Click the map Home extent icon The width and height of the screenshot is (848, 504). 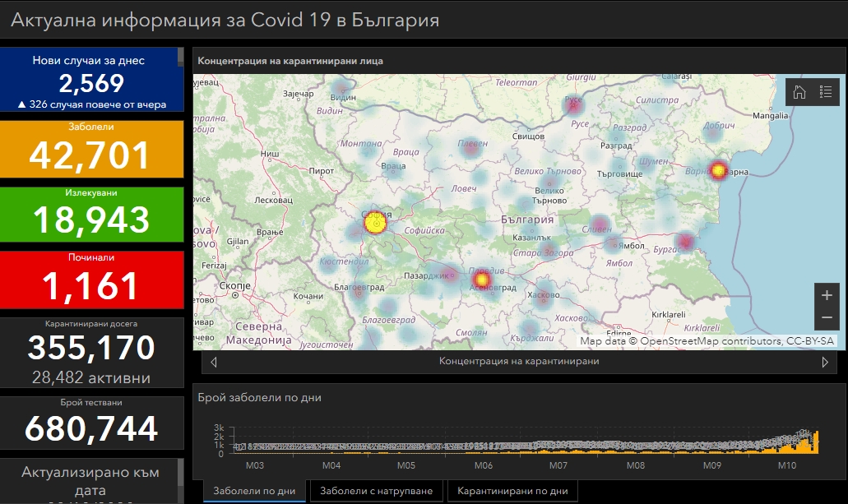(x=799, y=92)
